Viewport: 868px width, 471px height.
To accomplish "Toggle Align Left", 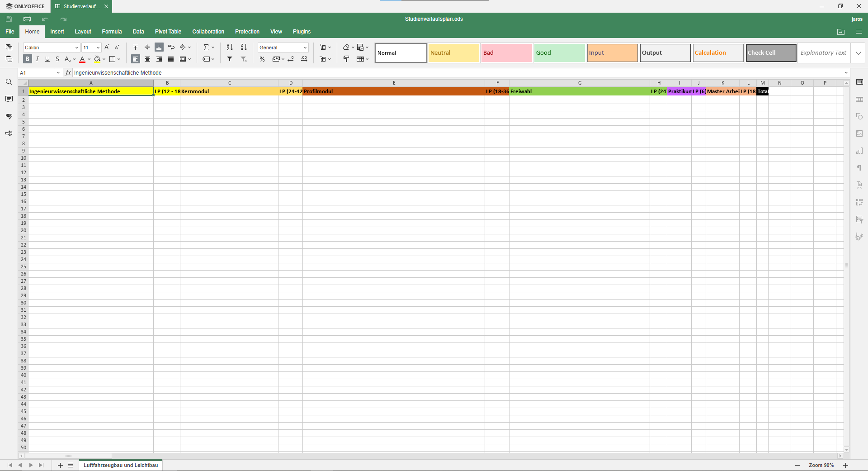I will (136, 59).
